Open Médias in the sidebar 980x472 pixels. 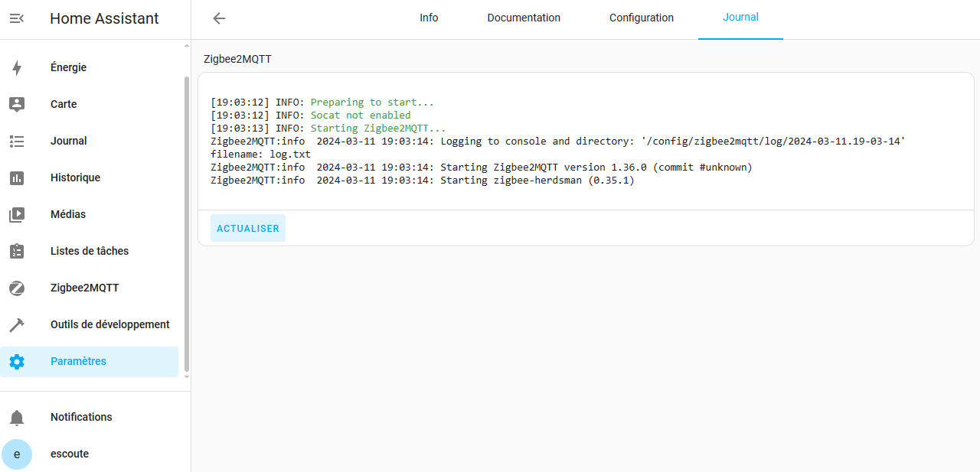point(89,214)
